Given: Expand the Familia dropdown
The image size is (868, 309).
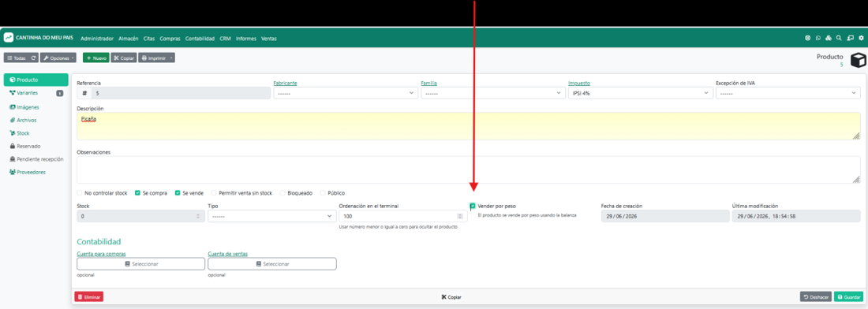Looking at the screenshot, I should click(492, 94).
